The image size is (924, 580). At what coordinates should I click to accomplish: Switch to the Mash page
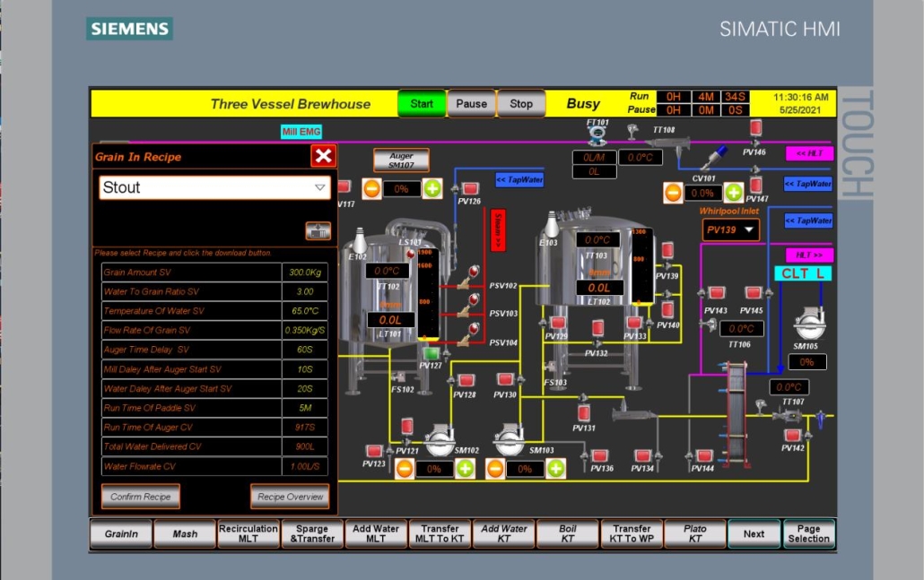[x=185, y=534]
